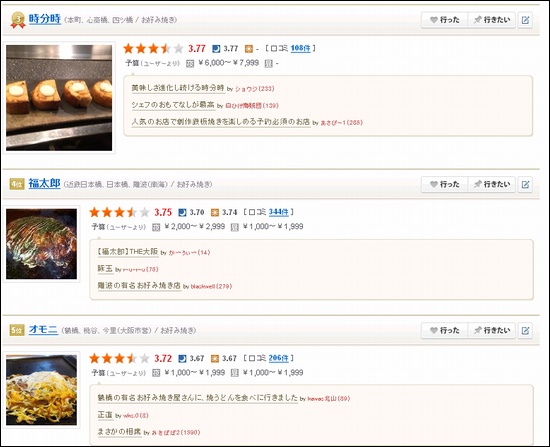Click the daytime rating sun icon for 福太郎
The image size is (550, 447).
pos(214,212)
